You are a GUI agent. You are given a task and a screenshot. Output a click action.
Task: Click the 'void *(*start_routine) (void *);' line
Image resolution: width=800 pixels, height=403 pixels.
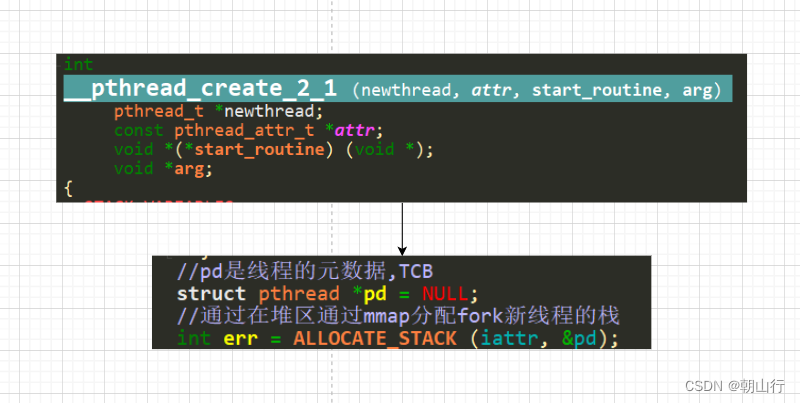(273, 149)
